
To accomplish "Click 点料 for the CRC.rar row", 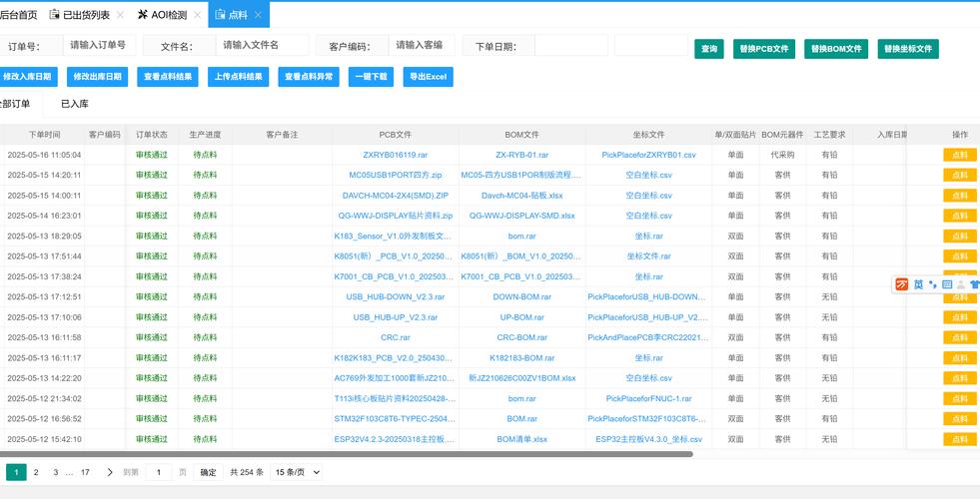I will (960, 337).
